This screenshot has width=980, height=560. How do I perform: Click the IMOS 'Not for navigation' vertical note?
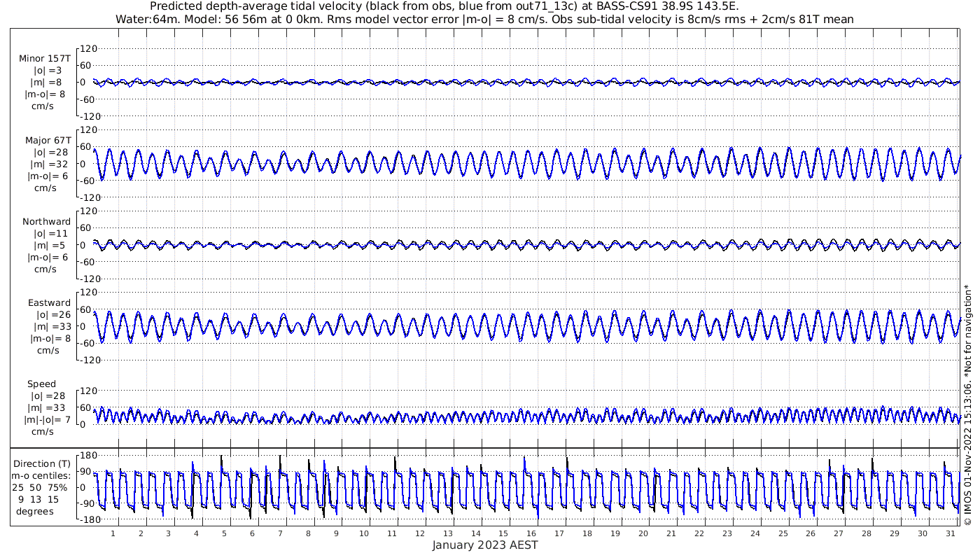click(968, 404)
